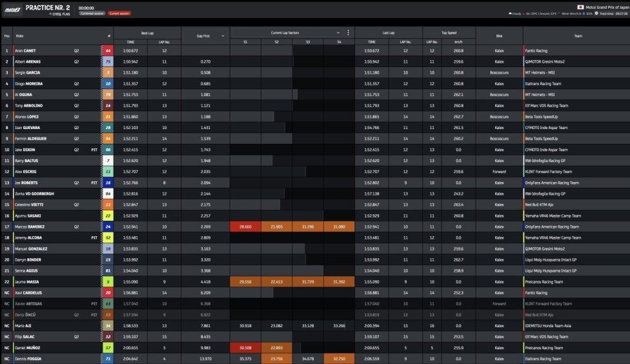This screenshot has width=630, height=364.
Task: Toggle the Combined session pill
Action: (x=92, y=14)
